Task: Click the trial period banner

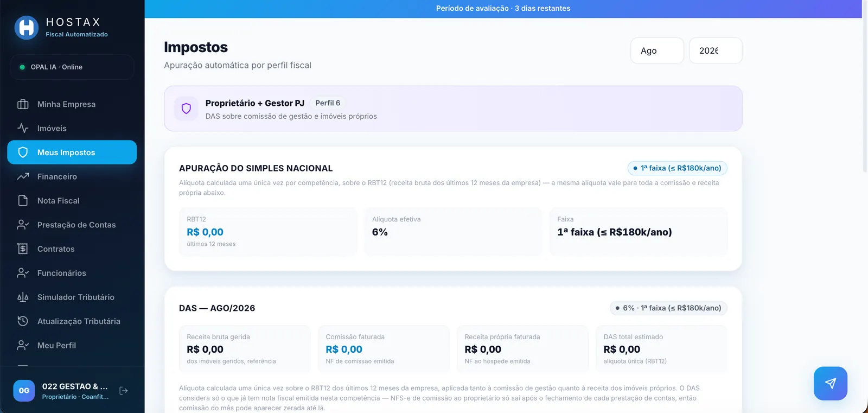Action: (503, 9)
